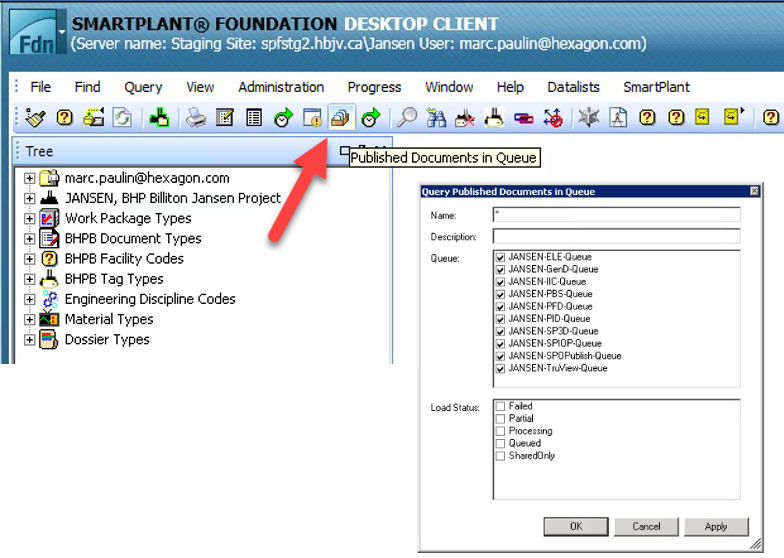Enable the Failed load status checkbox
Screen dimensions: 784x558
tap(500, 407)
